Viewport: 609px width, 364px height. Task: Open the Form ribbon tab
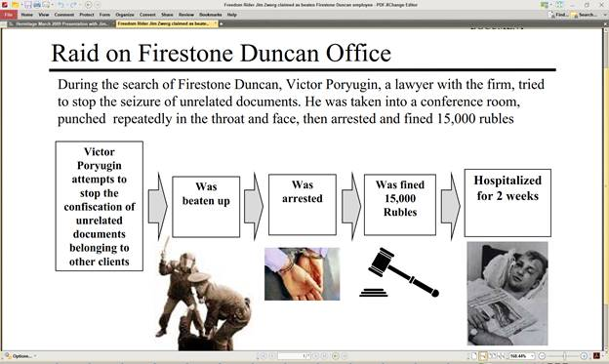point(104,15)
